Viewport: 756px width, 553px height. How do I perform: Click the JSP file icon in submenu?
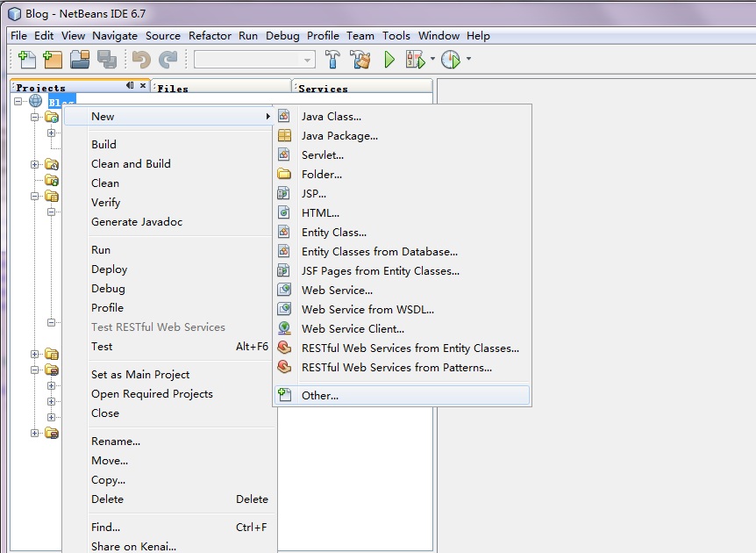click(283, 193)
